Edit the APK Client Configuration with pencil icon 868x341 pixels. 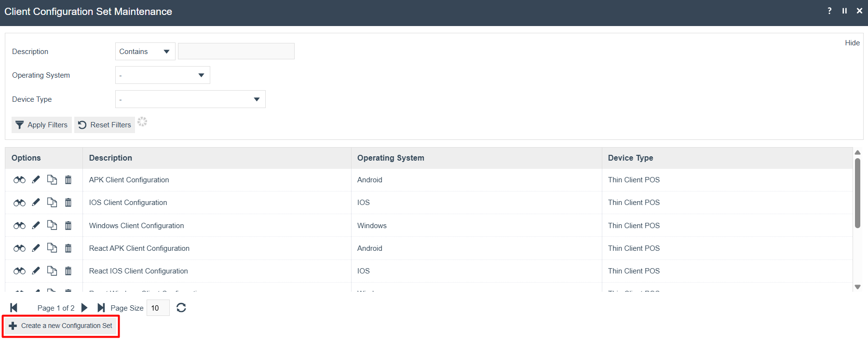click(36, 180)
